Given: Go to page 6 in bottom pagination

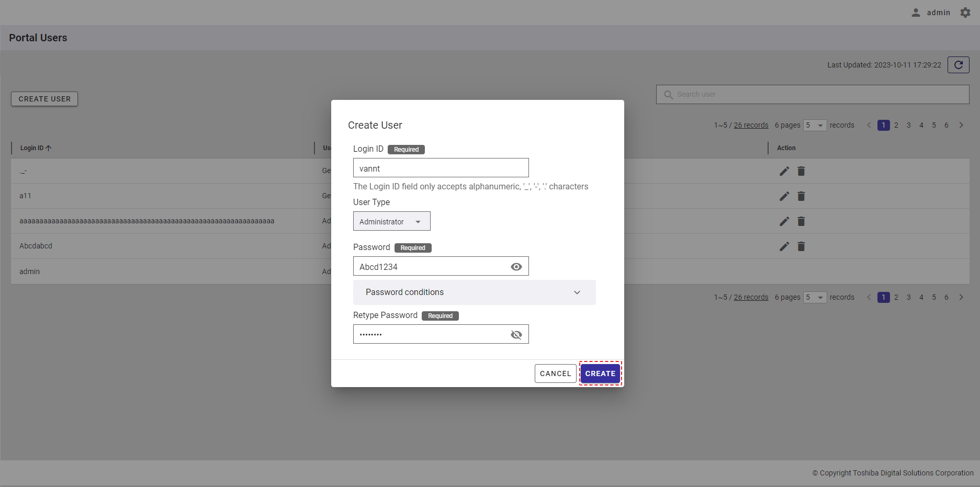Looking at the screenshot, I should [x=947, y=297].
